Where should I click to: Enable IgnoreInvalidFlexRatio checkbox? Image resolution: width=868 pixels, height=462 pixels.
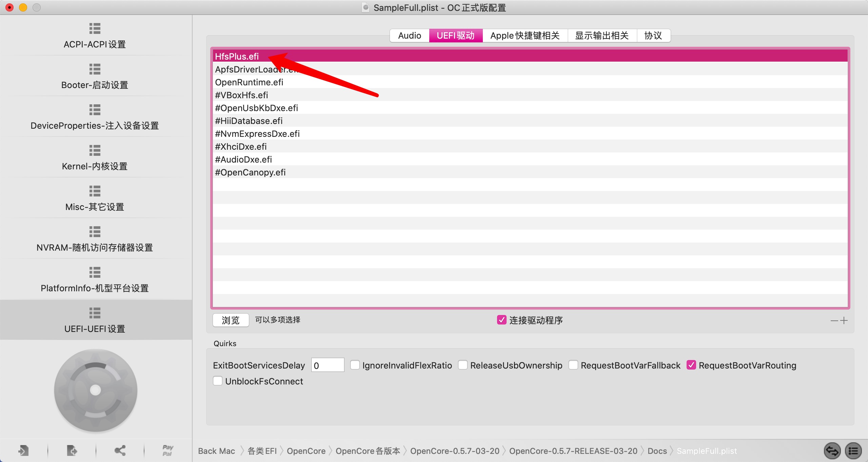click(x=355, y=365)
